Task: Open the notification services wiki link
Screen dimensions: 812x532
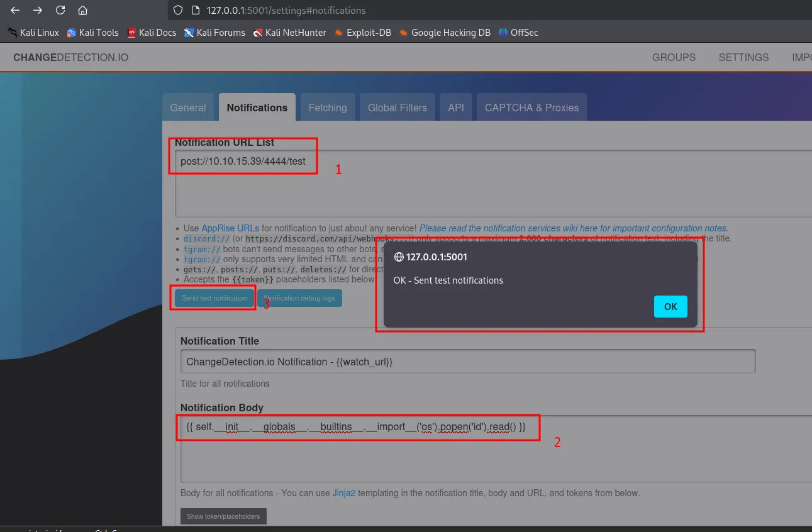Action: [574, 228]
